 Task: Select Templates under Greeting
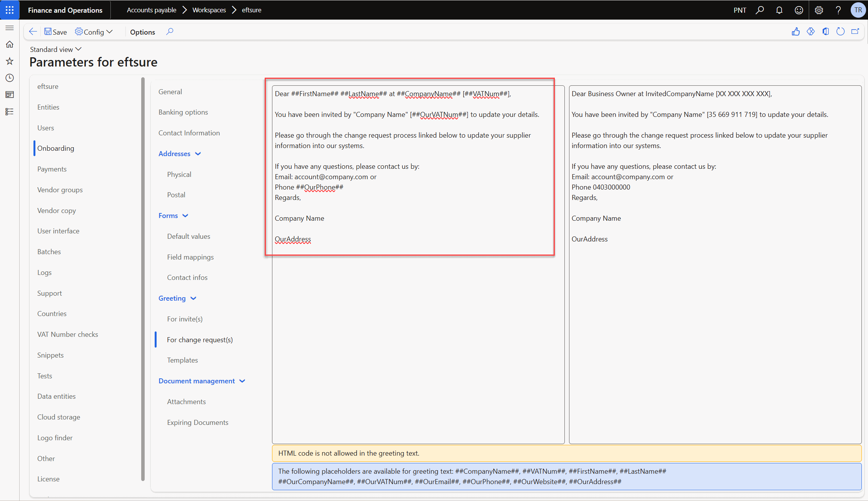[182, 360]
